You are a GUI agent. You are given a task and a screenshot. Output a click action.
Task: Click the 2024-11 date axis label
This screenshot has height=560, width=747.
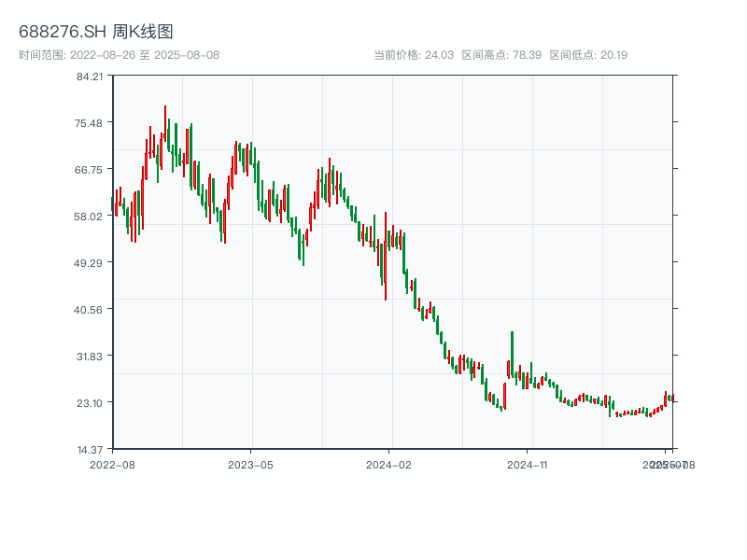pos(529,464)
